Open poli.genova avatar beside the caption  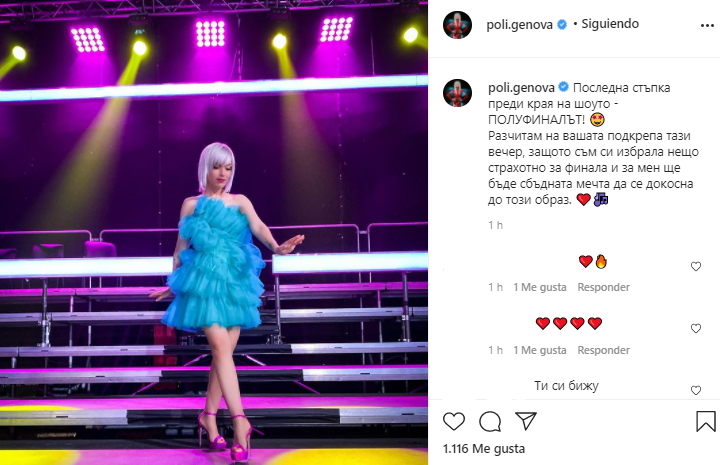pyautogui.click(x=457, y=93)
